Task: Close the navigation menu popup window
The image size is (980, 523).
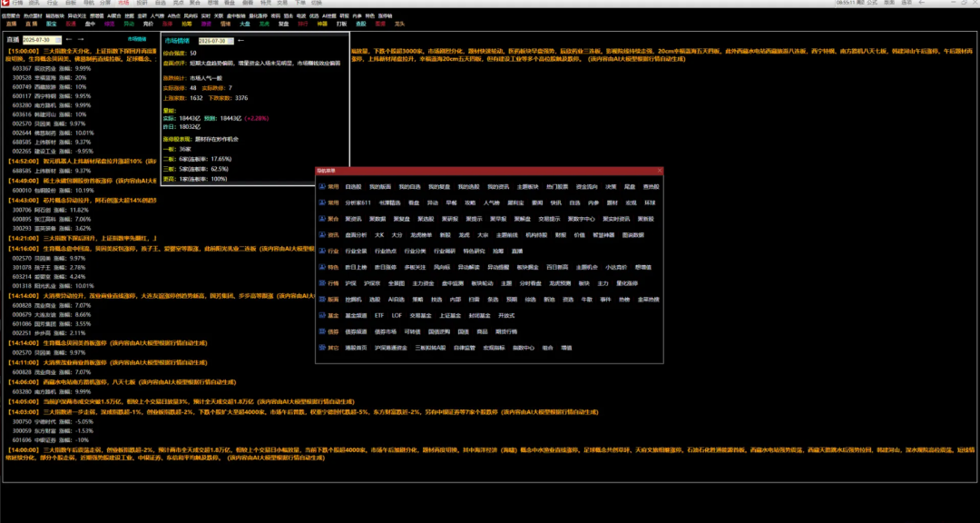Action: click(660, 171)
